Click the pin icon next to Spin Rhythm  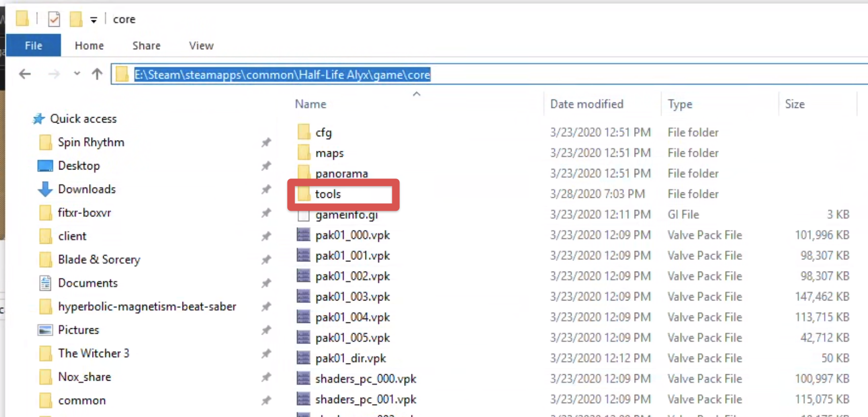click(266, 142)
